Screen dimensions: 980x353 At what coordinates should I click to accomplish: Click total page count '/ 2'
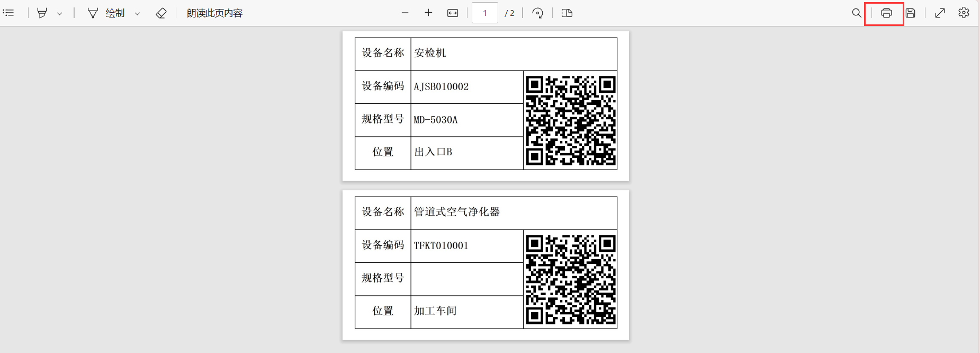[x=509, y=13]
